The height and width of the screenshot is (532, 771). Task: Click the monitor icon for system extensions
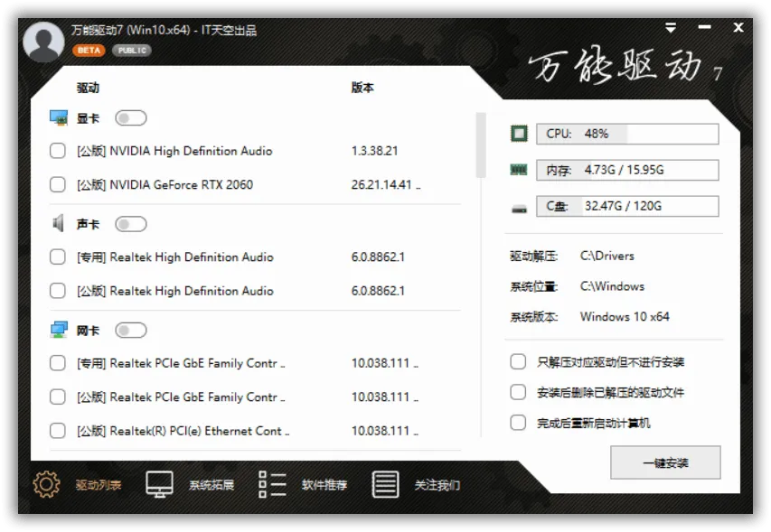(x=159, y=484)
